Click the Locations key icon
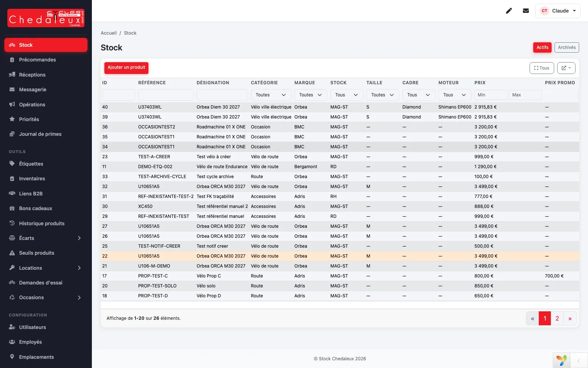This screenshot has width=588, height=368. [x=12, y=268]
